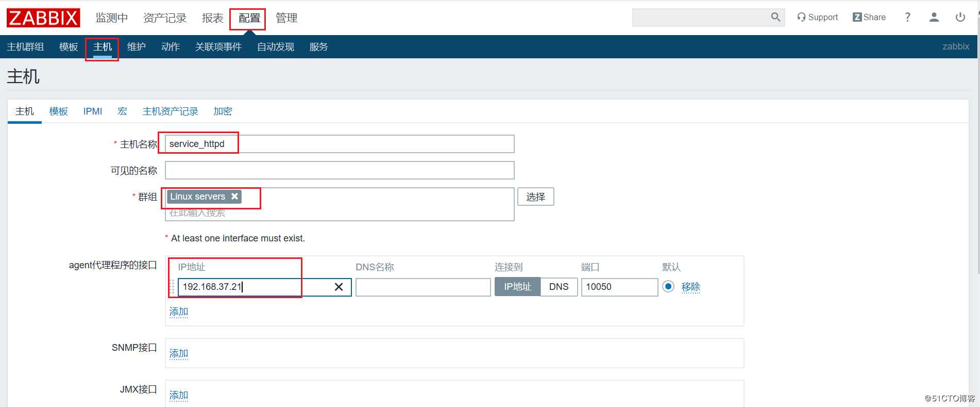Click the ZABBIX logo
This screenshot has width=980, height=407.
click(x=43, y=18)
